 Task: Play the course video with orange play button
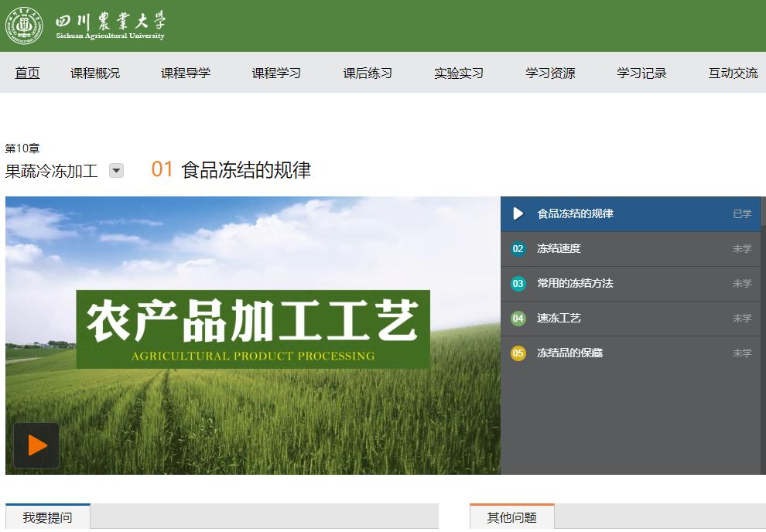[x=36, y=445]
